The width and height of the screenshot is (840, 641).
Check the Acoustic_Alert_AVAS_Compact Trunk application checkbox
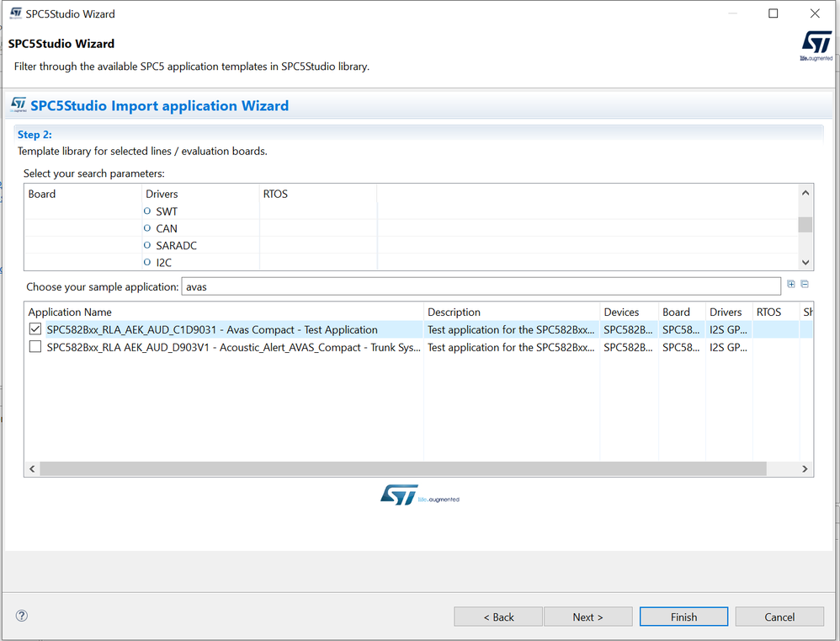[35, 347]
